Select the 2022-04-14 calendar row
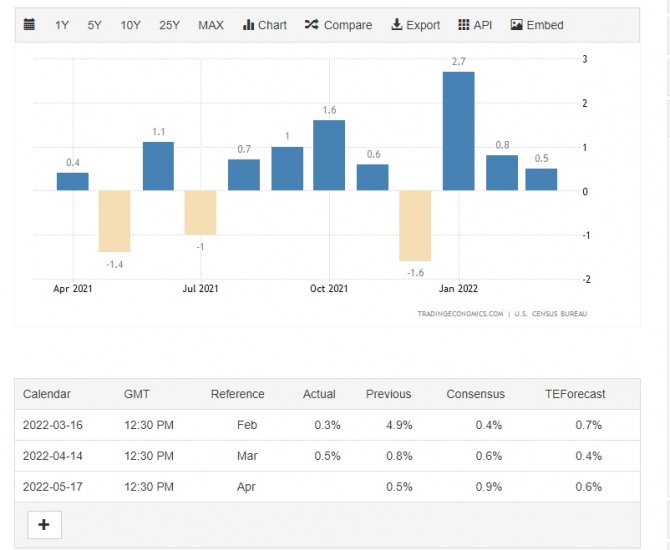 [326, 456]
